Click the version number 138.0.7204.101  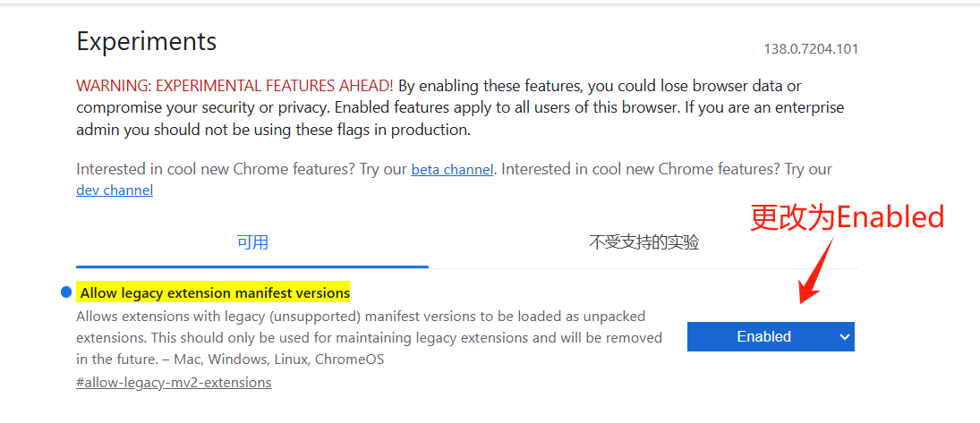tap(810, 49)
